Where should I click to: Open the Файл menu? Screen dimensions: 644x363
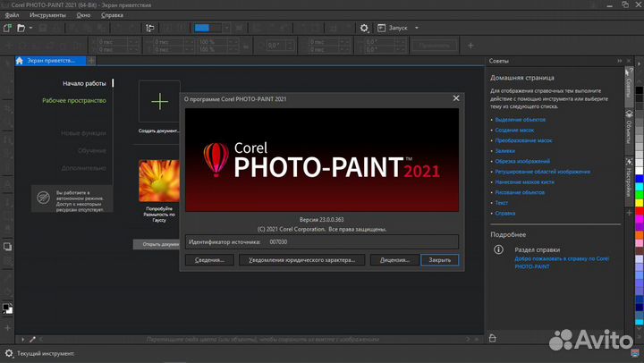12,15
